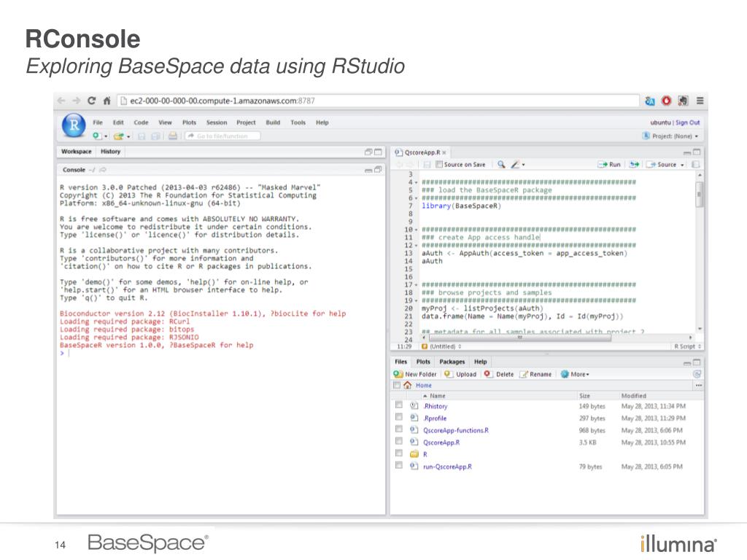
Task: Click the New Folder button
Action: click(x=415, y=374)
